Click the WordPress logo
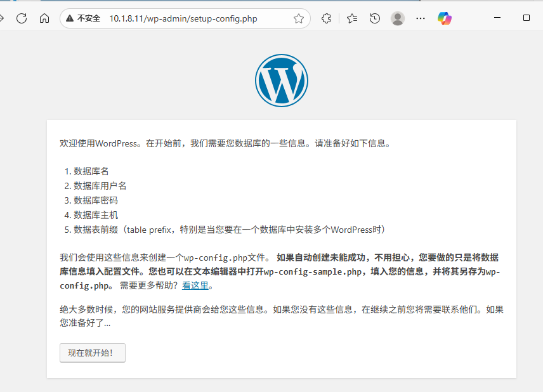This screenshot has height=392, width=543. pyautogui.click(x=282, y=81)
